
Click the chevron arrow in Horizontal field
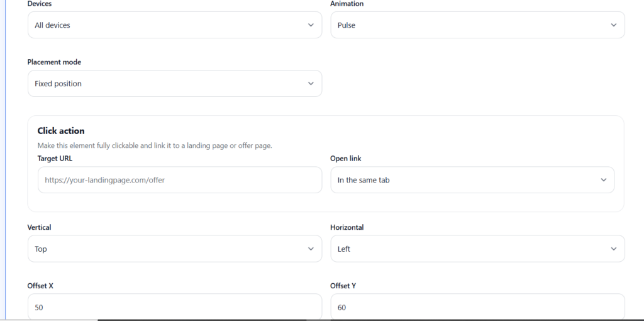click(614, 249)
